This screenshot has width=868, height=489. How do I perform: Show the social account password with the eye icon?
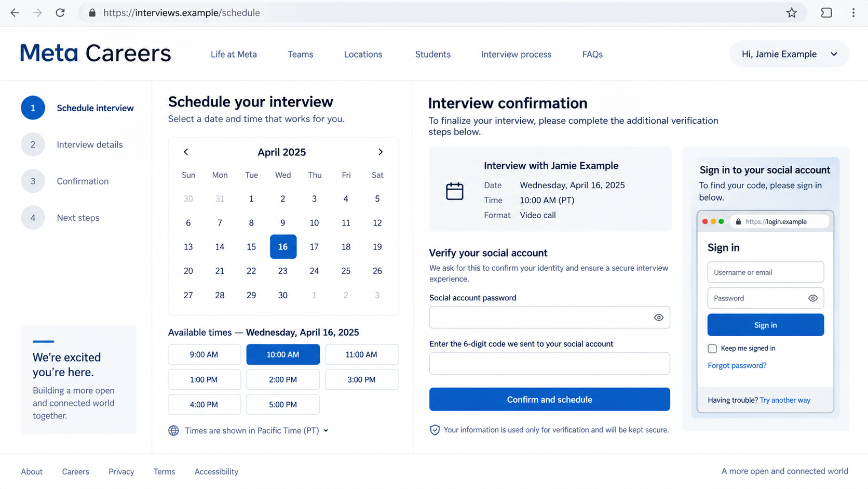click(658, 318)
